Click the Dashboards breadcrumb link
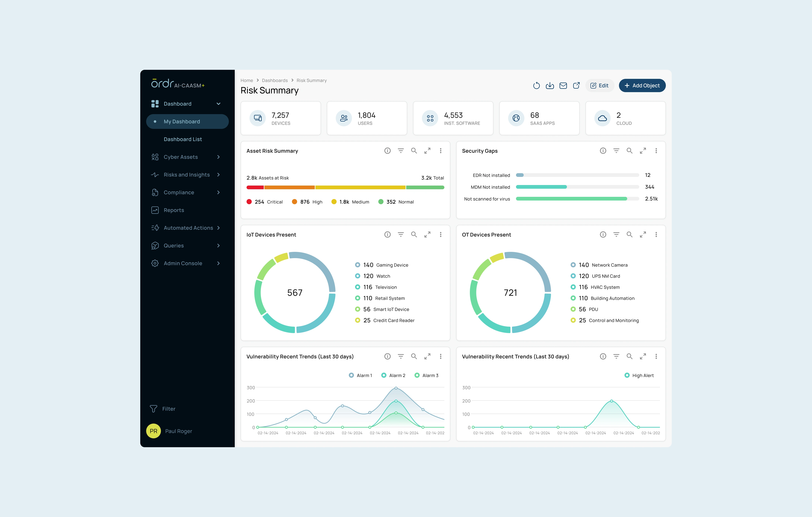This screenshot has width=812, height=517. click(274, 80)
